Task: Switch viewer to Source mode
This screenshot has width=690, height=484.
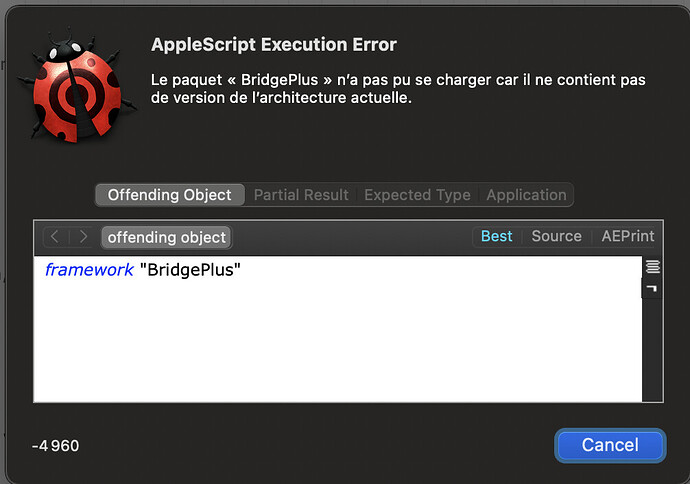Action: pos(556,236)
